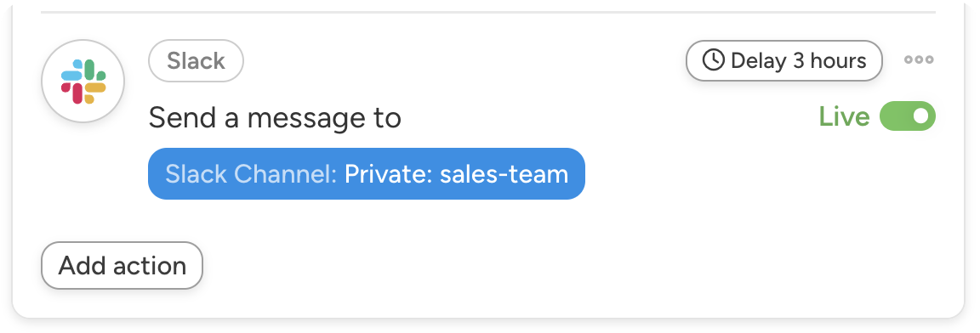Click the Slack integration tag
This screenshot has height=333, width=980.
[x=196, y=60]
